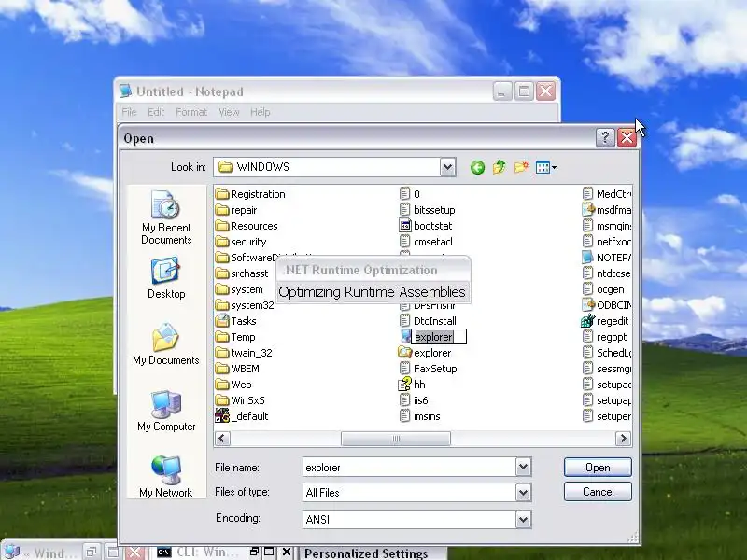Screen dimensions: 747x560
Task: Click the Personalized Settings window title
Action: [x=366, y=553]
